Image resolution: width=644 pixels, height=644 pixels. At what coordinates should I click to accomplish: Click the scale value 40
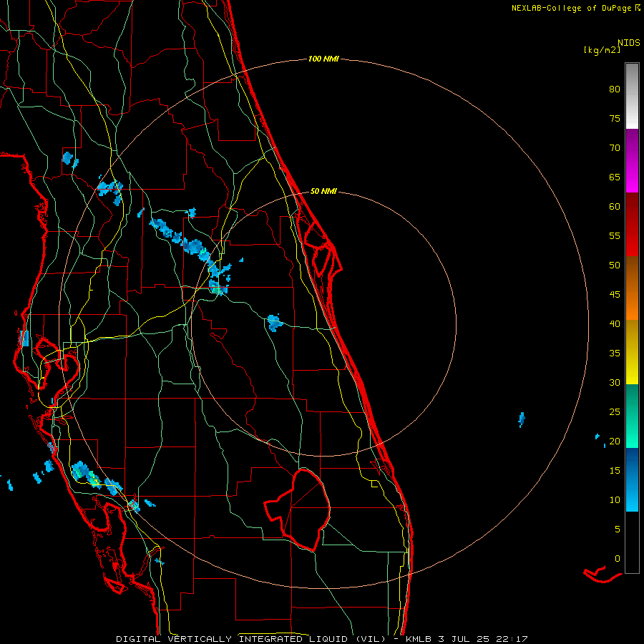coord(615,324)
